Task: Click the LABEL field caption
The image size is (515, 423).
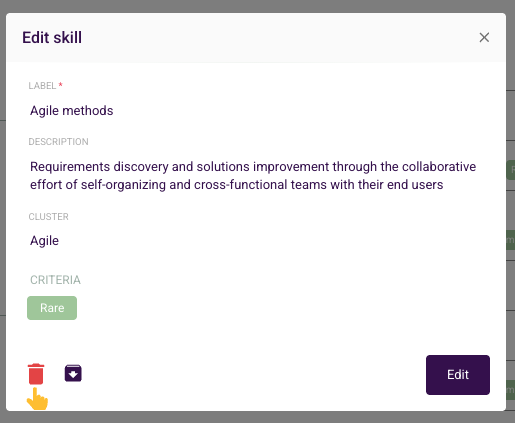Action: 42,86
